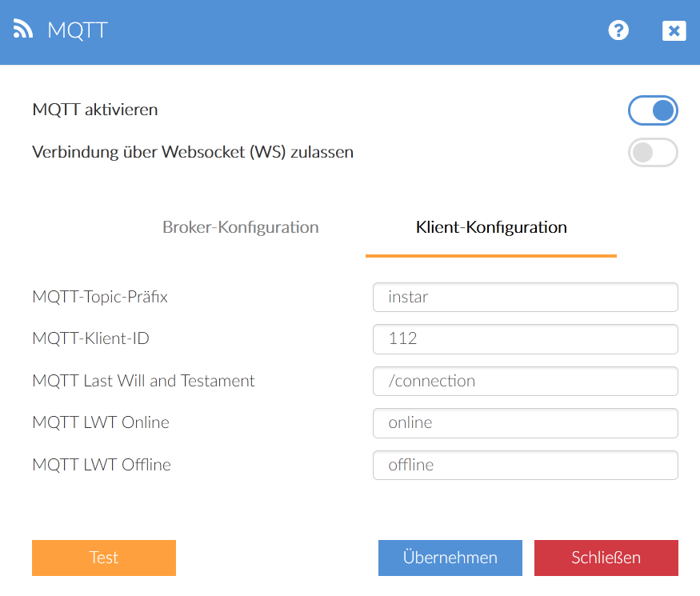Click the MQTT title text in header

pos(77,30)
